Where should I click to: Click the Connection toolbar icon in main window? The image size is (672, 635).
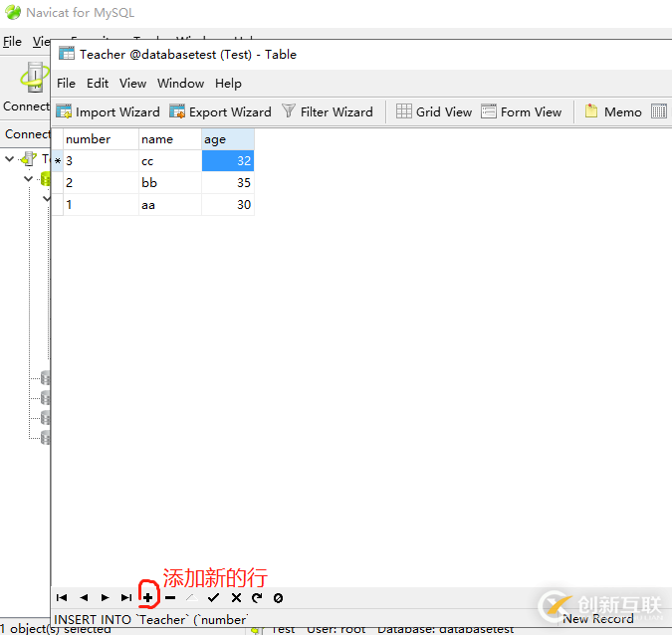34,78
